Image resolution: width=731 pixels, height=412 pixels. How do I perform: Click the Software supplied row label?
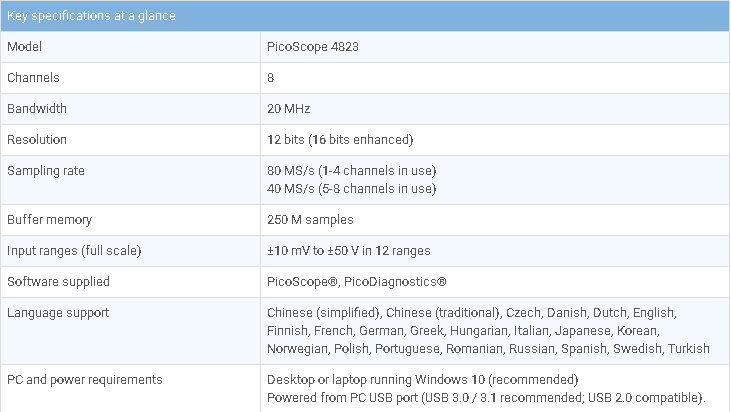(58, 281)
